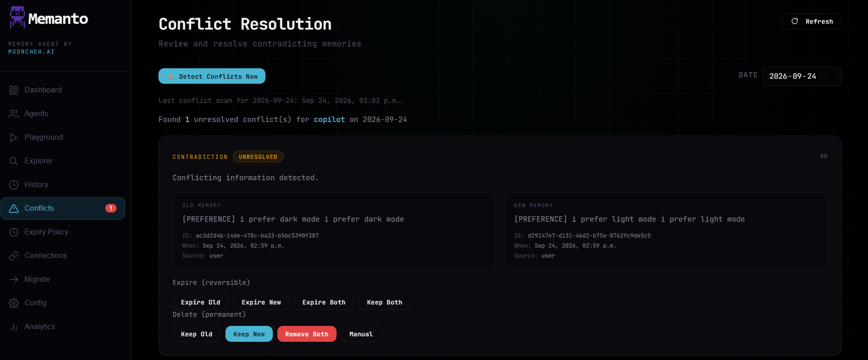Go to the Agents section
Image resolution: width=868 pixels, height=360 pixels.
point(63,114)
